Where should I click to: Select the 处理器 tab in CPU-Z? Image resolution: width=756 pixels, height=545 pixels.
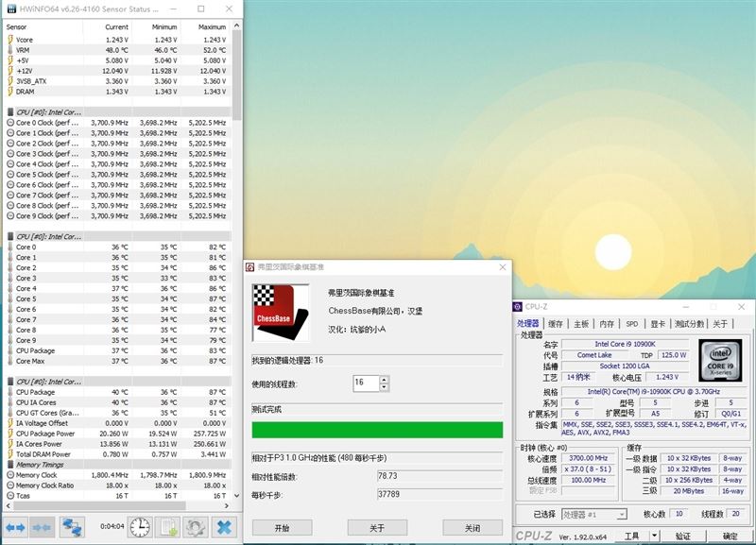click(528, 323)
